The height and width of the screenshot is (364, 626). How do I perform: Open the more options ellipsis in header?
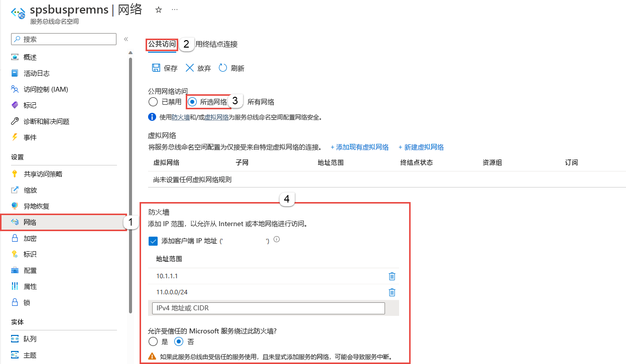(174, 10)
